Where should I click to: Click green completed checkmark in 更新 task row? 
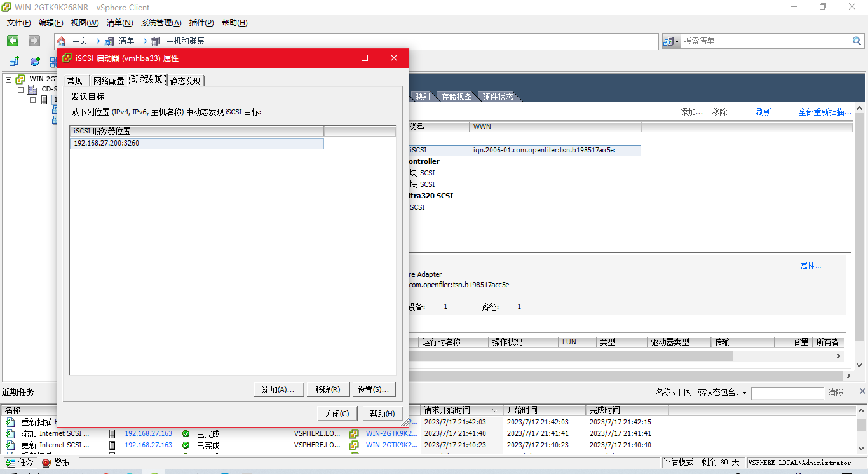pos(186,445)
